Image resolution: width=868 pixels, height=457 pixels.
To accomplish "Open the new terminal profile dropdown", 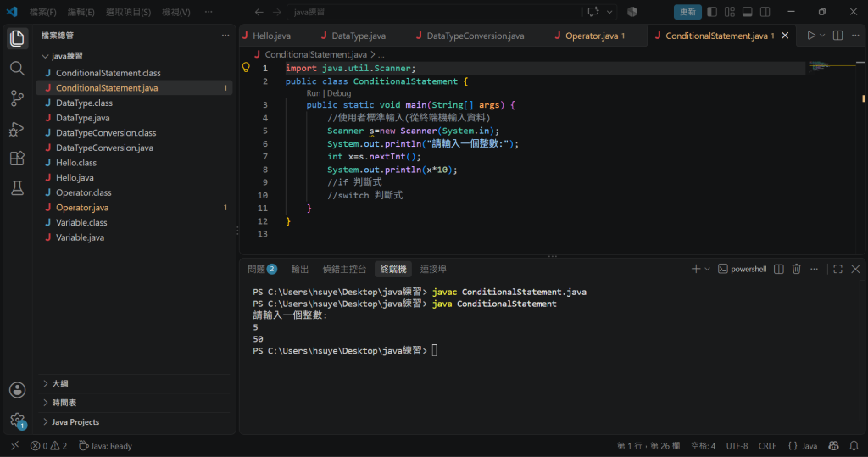I will 708,270.
